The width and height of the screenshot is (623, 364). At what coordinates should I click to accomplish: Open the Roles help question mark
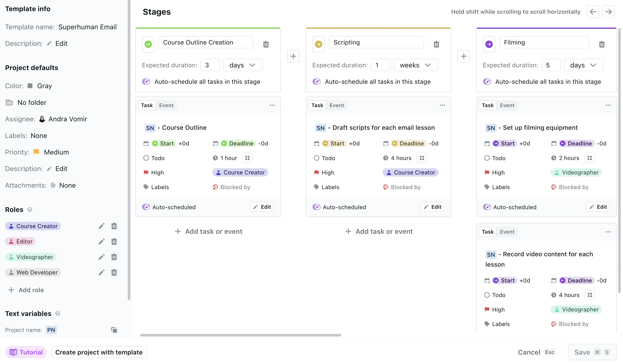pos(30,210)
